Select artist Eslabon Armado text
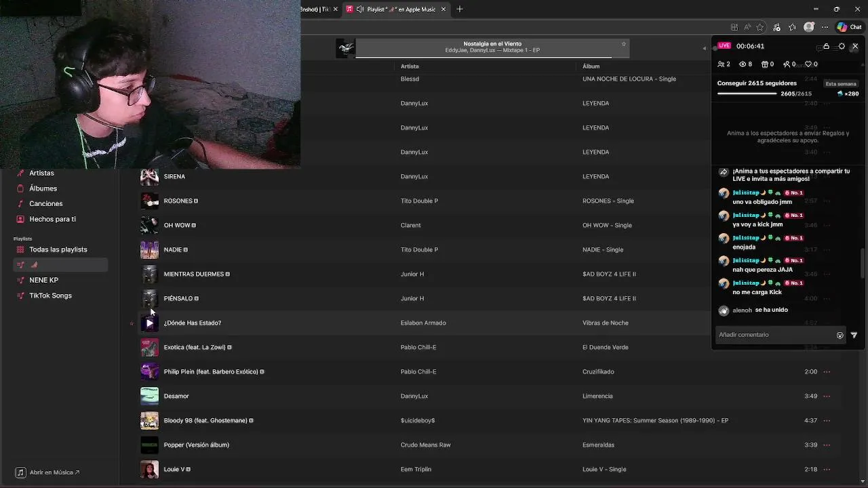The width and height of the screenshot is (868, 488). point(423,323)
